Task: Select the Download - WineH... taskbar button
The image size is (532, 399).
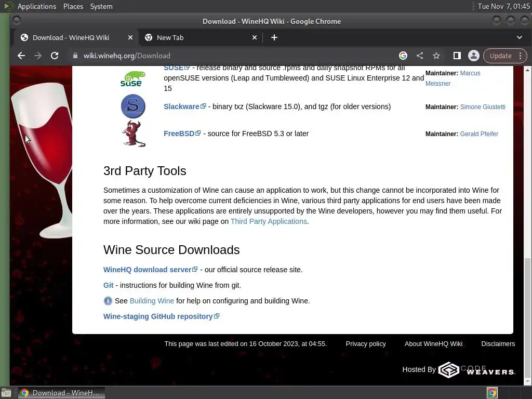Action: (61, 393)
